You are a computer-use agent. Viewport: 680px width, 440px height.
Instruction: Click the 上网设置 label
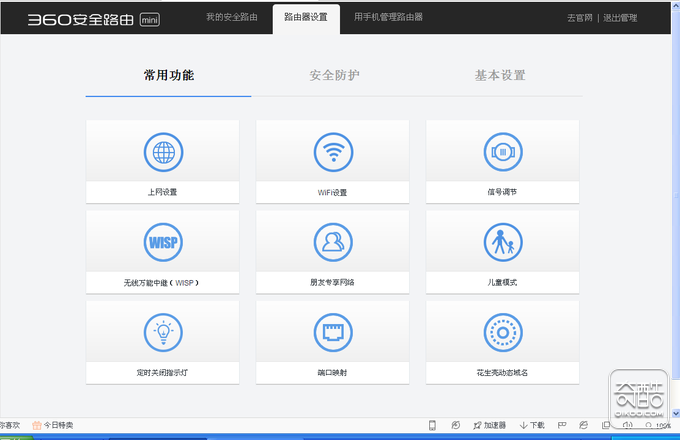click(x=163, y=192)
